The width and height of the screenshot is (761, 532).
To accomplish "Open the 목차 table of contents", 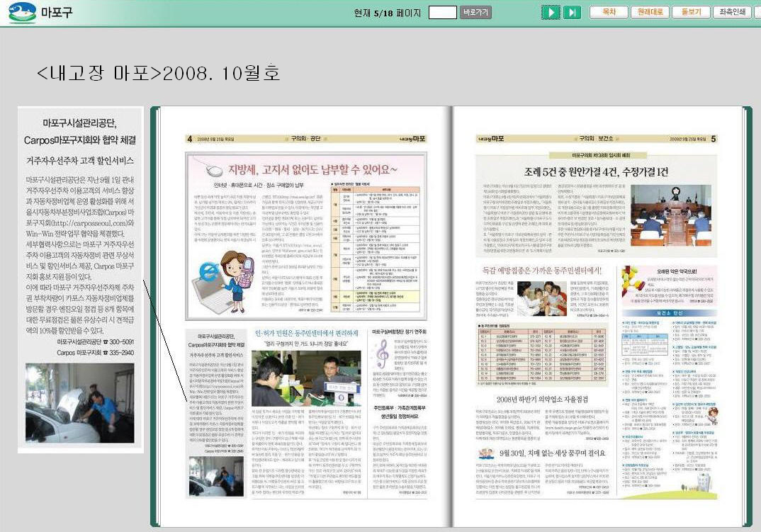I will click(x=609, y=12).
